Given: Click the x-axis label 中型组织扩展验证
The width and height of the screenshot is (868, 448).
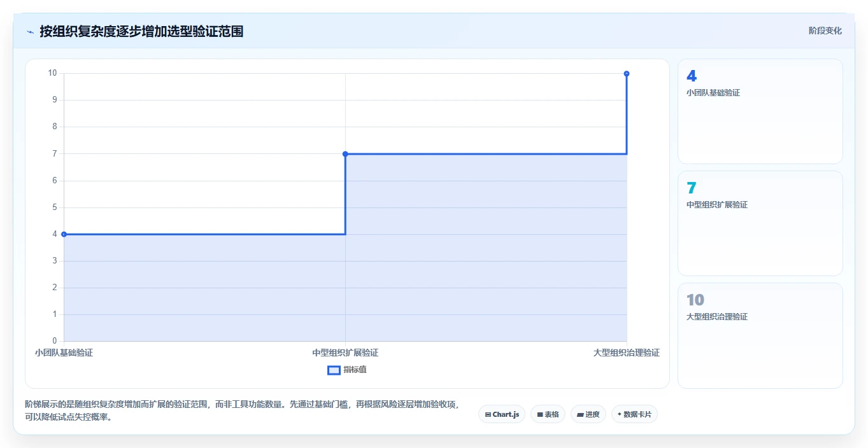Looking at the screenshot, I should pos(345,353).
